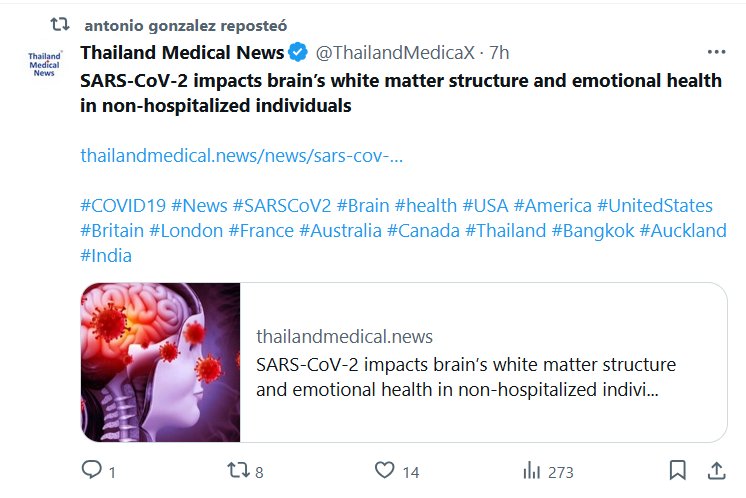Click the #COVID19 hashtag
This screenshot has width=746, height=498.
point(122,206)
